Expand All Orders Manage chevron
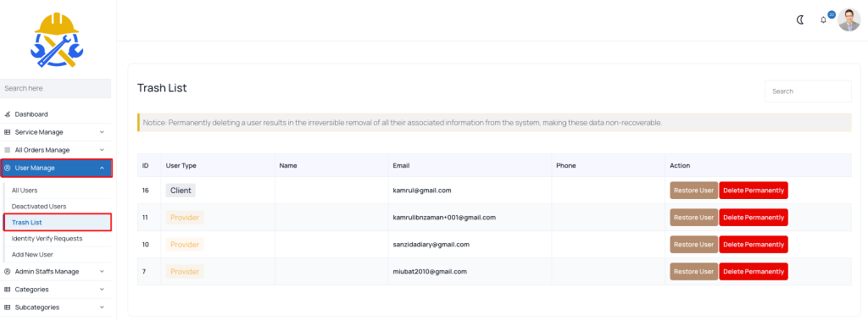Screen dimensions: 868x321 pyautogui.click(x=102, y=150)
